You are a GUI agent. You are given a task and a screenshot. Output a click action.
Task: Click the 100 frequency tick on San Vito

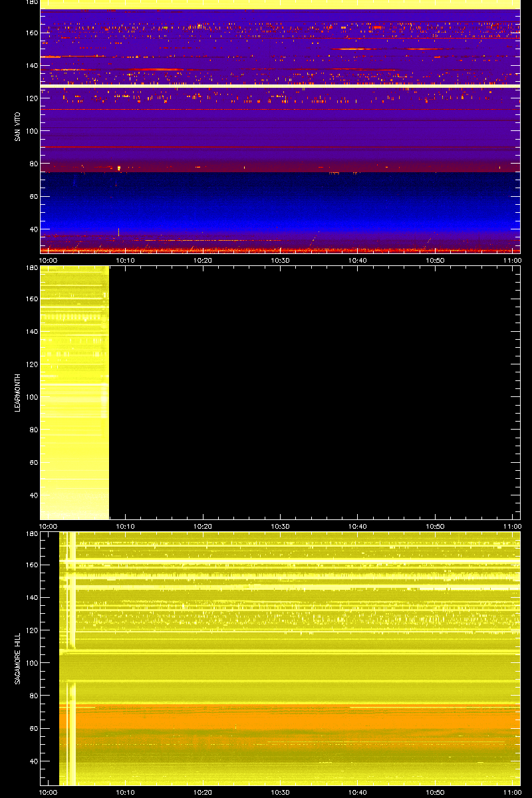[31, 131]
